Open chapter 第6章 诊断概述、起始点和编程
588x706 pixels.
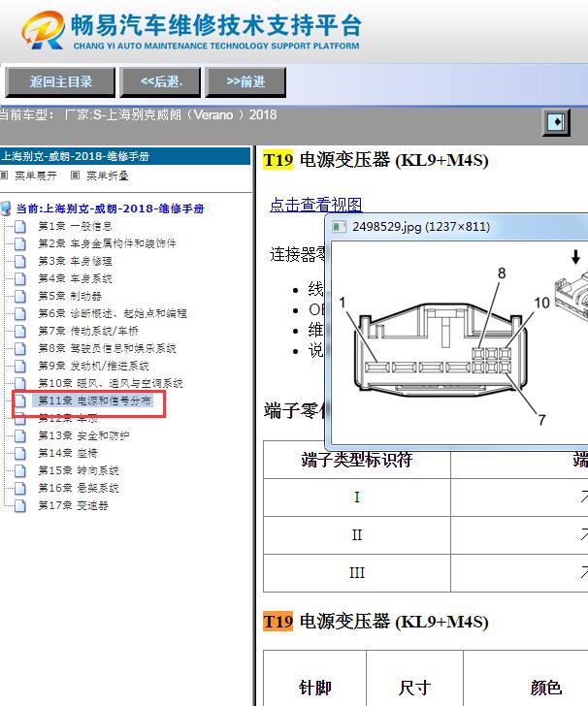pos(113,313)
